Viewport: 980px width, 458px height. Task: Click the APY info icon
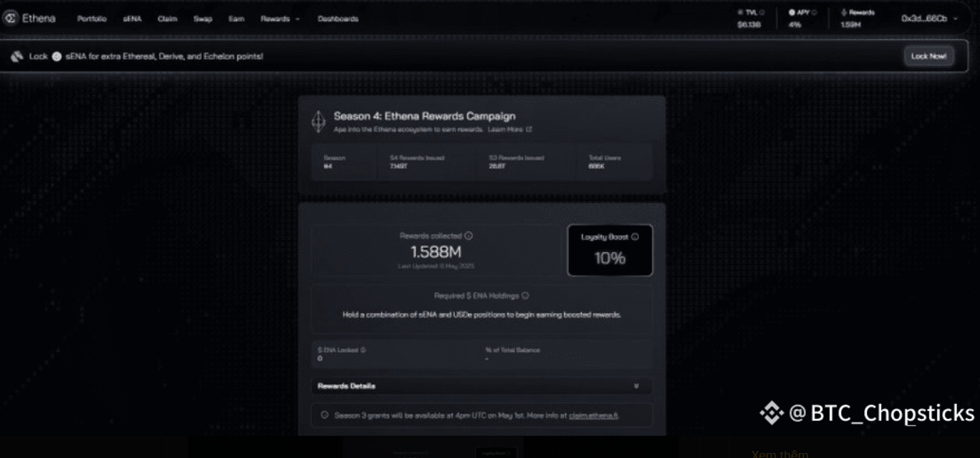click(x=814, y=13)
